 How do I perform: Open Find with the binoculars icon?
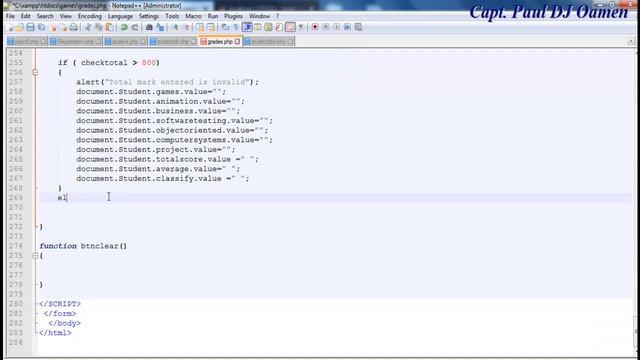[149, 27]
